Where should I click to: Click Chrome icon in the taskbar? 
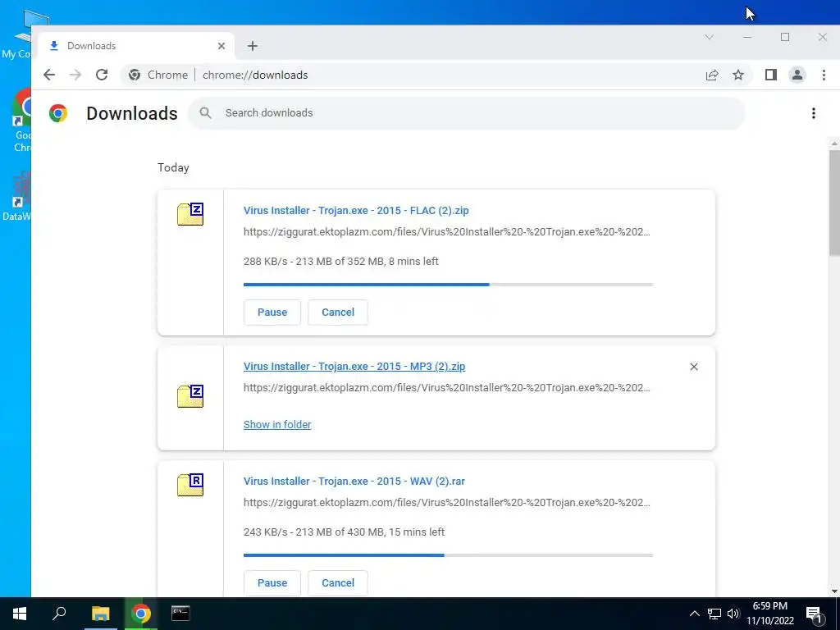tap(141, 614)
